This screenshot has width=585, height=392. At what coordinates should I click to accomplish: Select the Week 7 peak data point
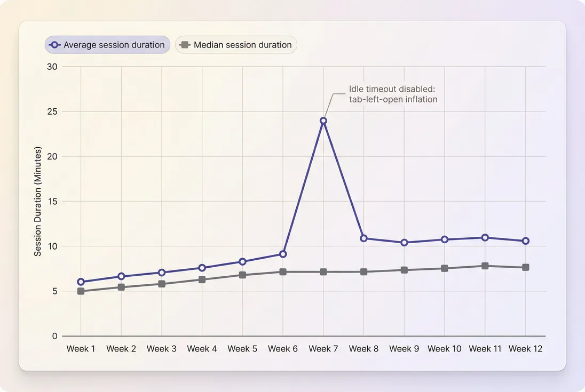(323, 120)
